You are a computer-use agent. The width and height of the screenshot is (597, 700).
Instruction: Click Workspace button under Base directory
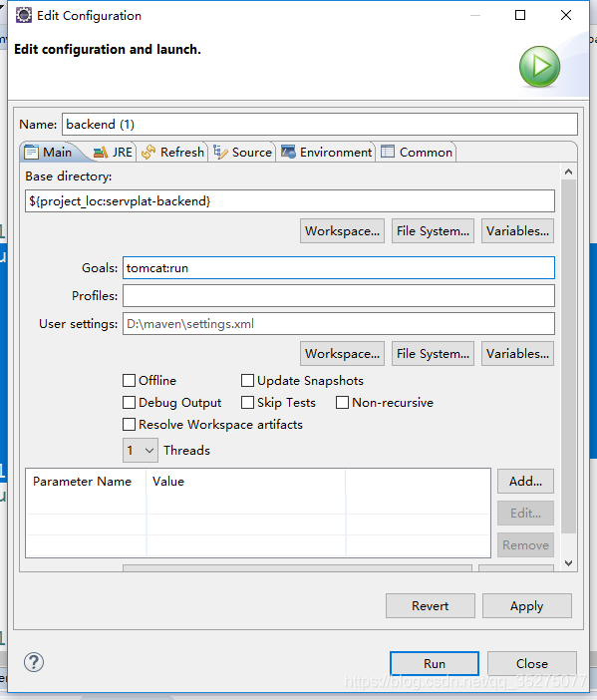point(342,230)
